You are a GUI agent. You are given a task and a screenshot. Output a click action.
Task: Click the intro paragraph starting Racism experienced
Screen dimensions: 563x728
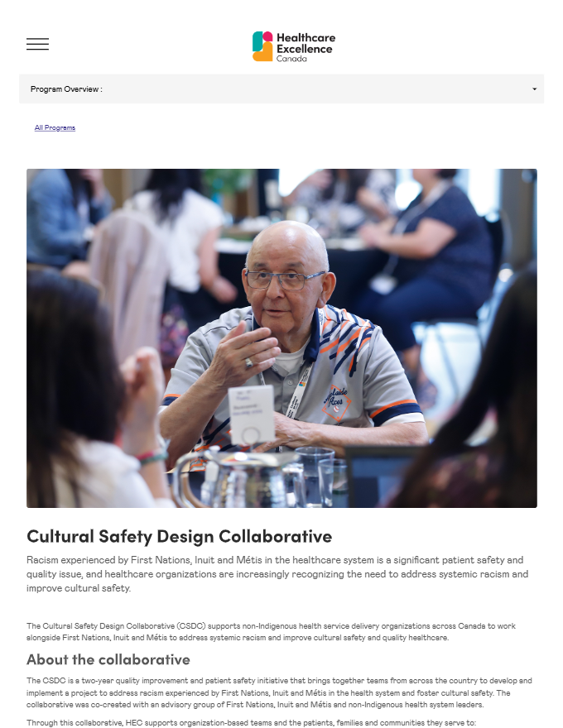[x=277, y=574]
